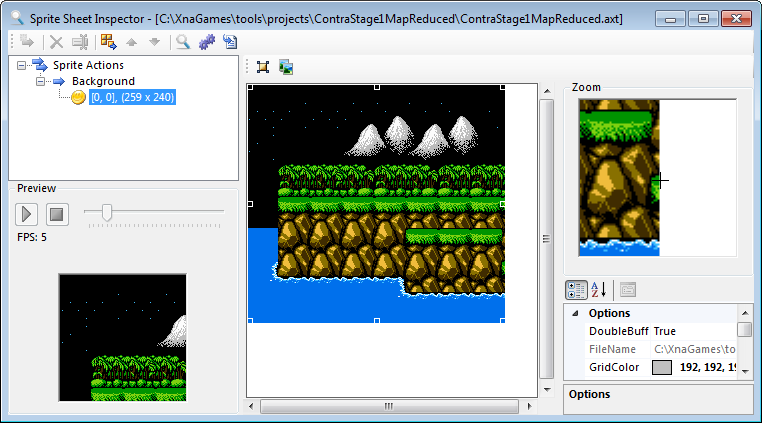This screenshot has width=762, height=423.
Task: Open the gears settings toolbar icon
Action: pos(207,42)
